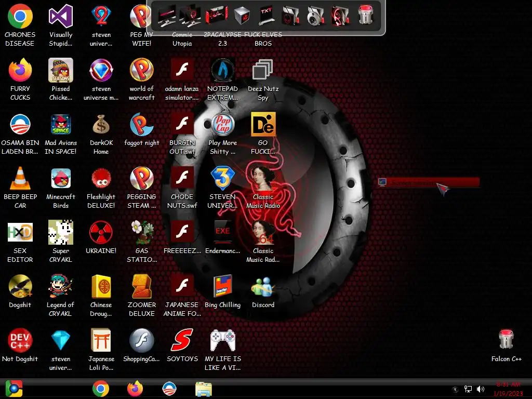Open the Start menu orb on taskbar

click(x=14, y=389)
